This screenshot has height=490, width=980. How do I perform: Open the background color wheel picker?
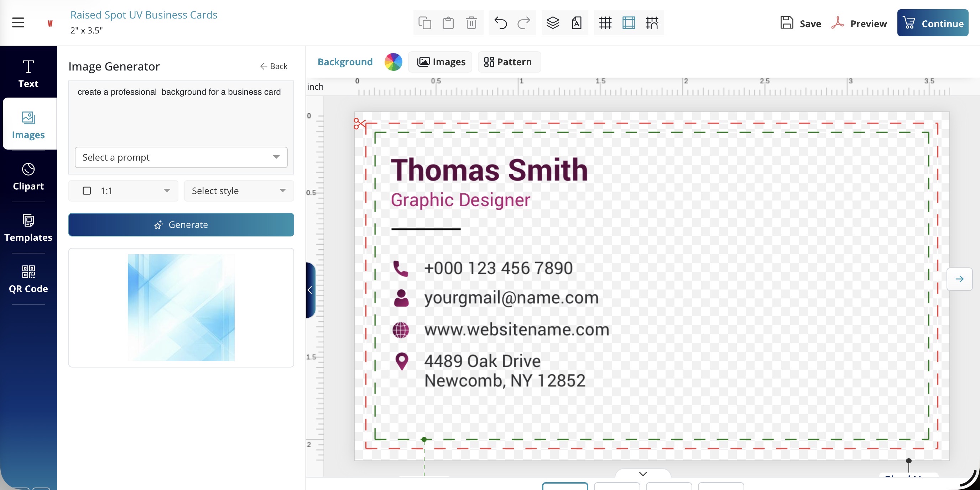point(393,62)
